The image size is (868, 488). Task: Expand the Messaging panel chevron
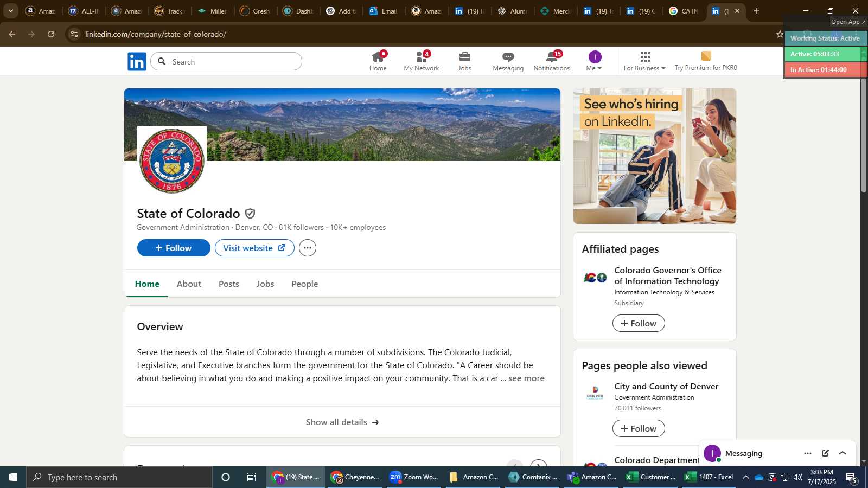tap(843, 453)
